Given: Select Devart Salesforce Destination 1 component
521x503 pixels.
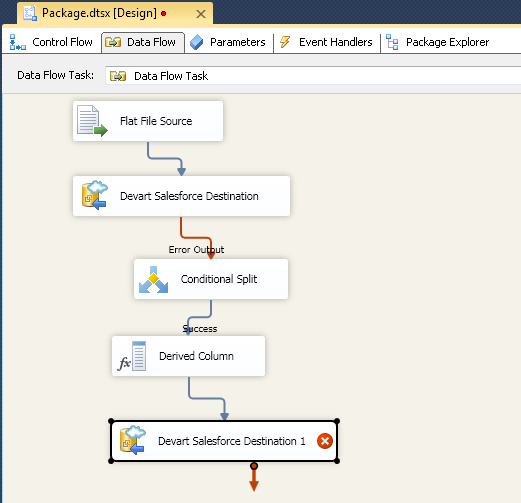Looking at the screenshot, I should pos(224,441).
